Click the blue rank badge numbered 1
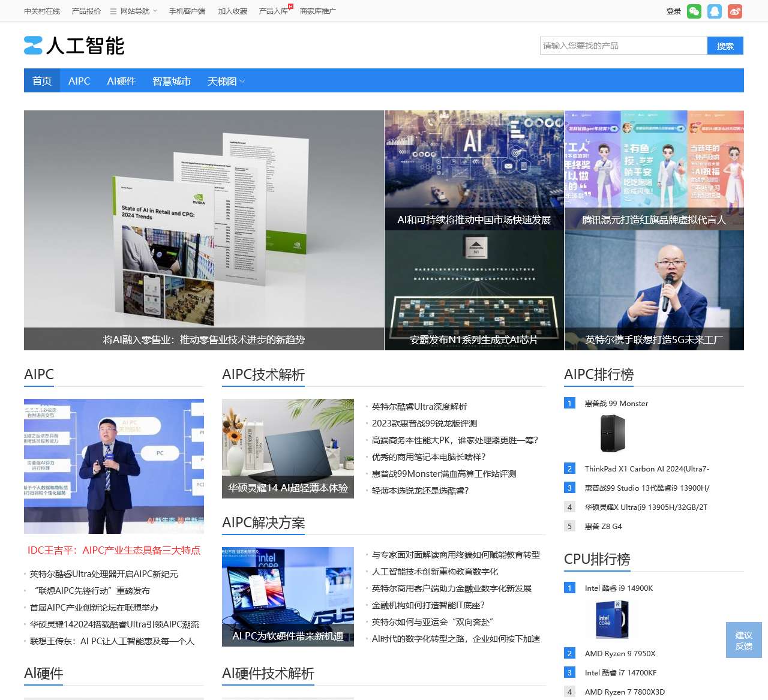This screenshot has width=768, height=700. pyautogui.click(x=569, y=404)
